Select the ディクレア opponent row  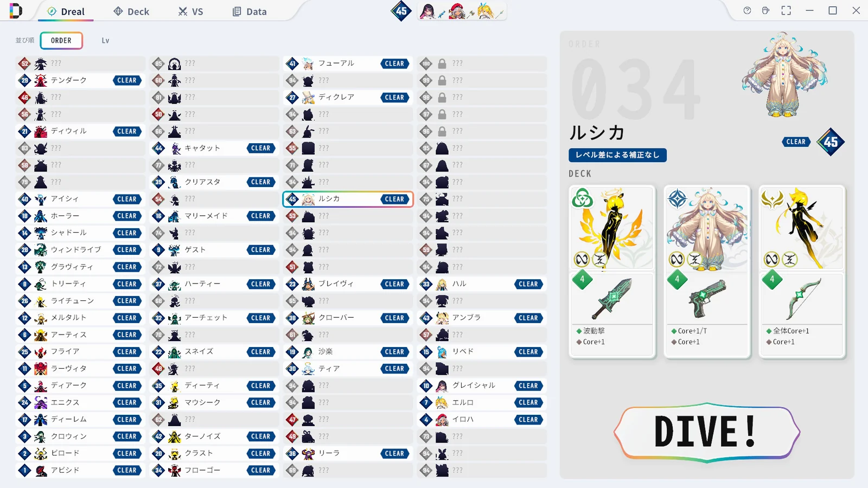[348, 98]
